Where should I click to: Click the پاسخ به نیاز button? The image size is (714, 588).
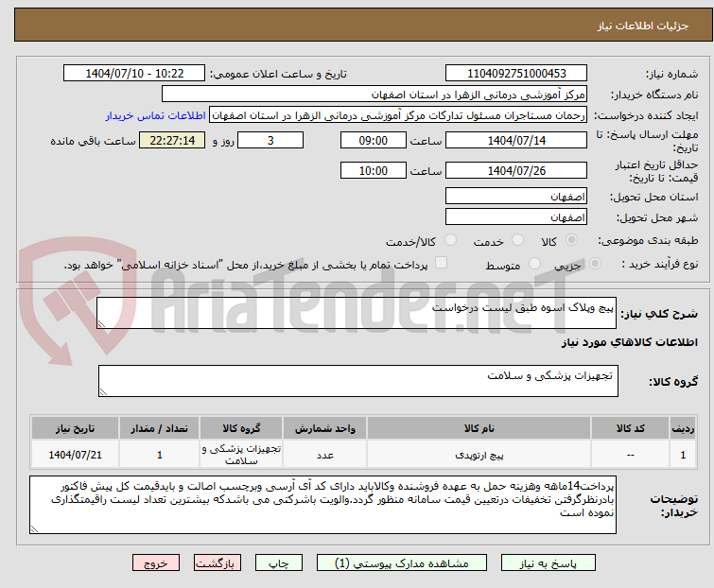(x=548, y=563)
